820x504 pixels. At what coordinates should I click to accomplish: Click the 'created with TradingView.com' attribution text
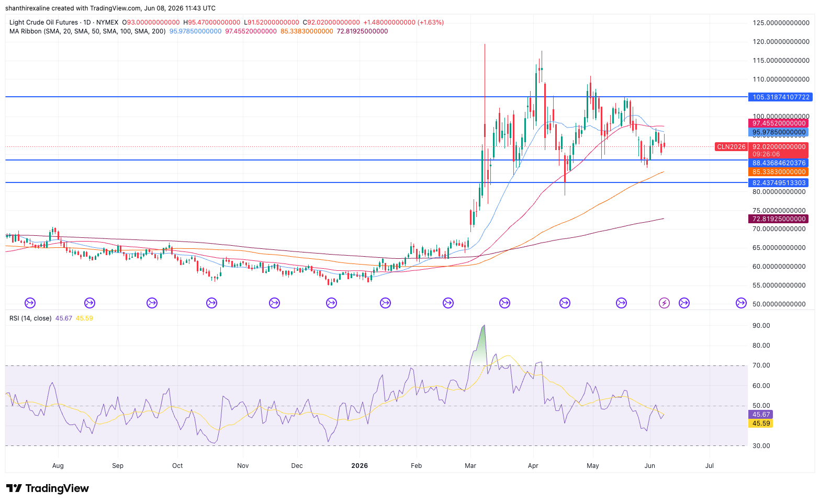[x=97, y=8]
